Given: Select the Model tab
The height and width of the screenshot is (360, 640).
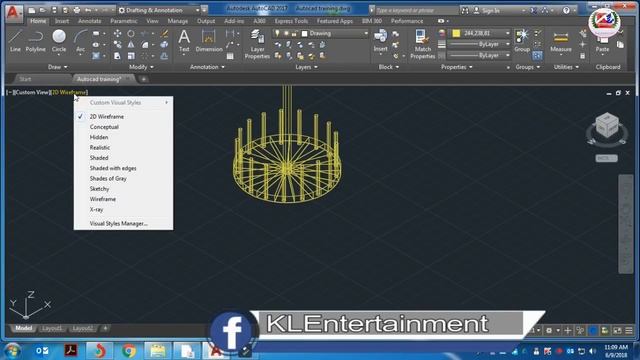Looking at the screenshot, I should tap(23, 329).
